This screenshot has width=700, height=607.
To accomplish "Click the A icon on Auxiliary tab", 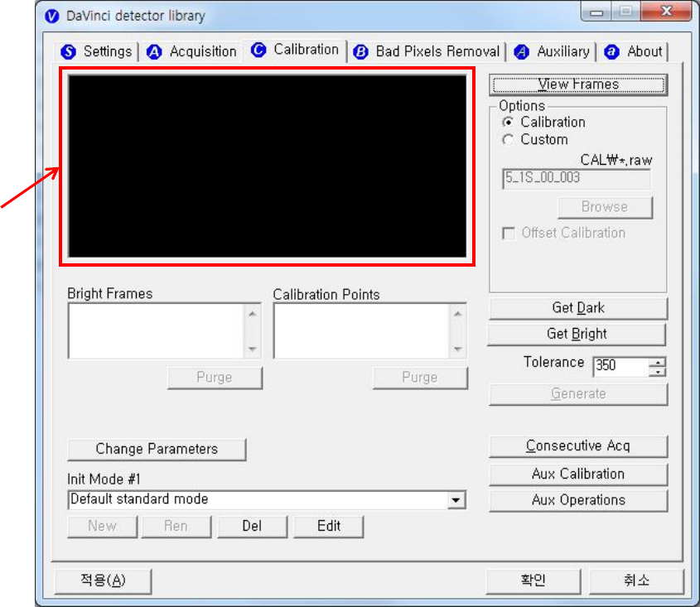I will click(x=521, y=52).
